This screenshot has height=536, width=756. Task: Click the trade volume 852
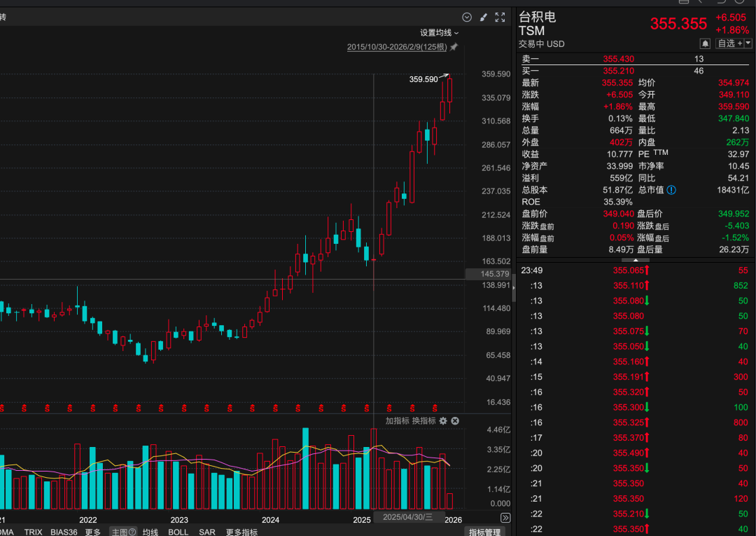(x=741, y=286)
